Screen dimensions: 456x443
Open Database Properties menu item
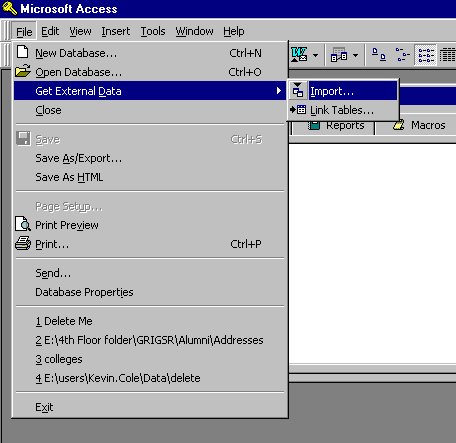coord(150,292)
